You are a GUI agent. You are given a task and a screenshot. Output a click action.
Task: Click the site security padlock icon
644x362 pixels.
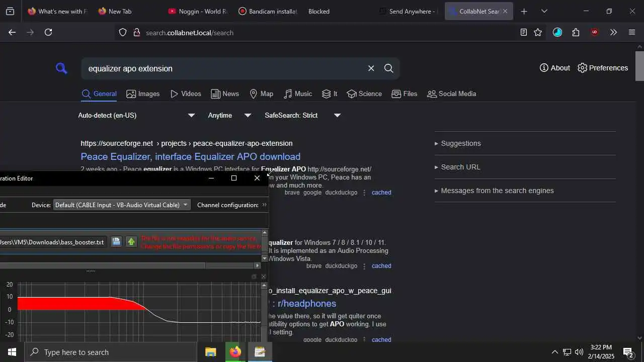(x=136, y=33)
